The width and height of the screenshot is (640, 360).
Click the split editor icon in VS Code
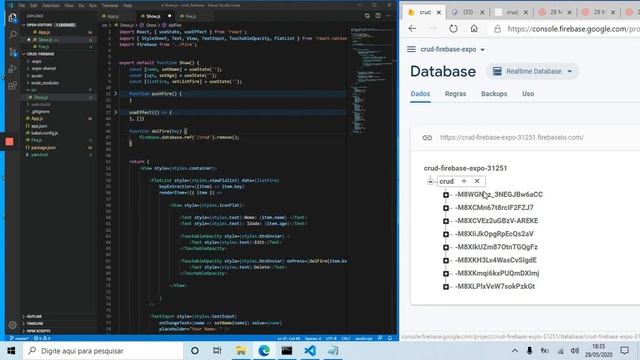point(378,16)
